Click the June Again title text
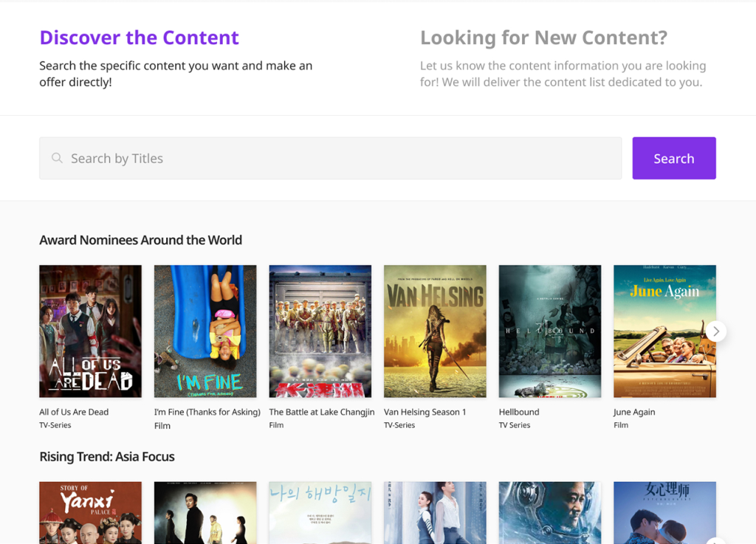The height and width of the screenshot is (544, 756). 634,412
